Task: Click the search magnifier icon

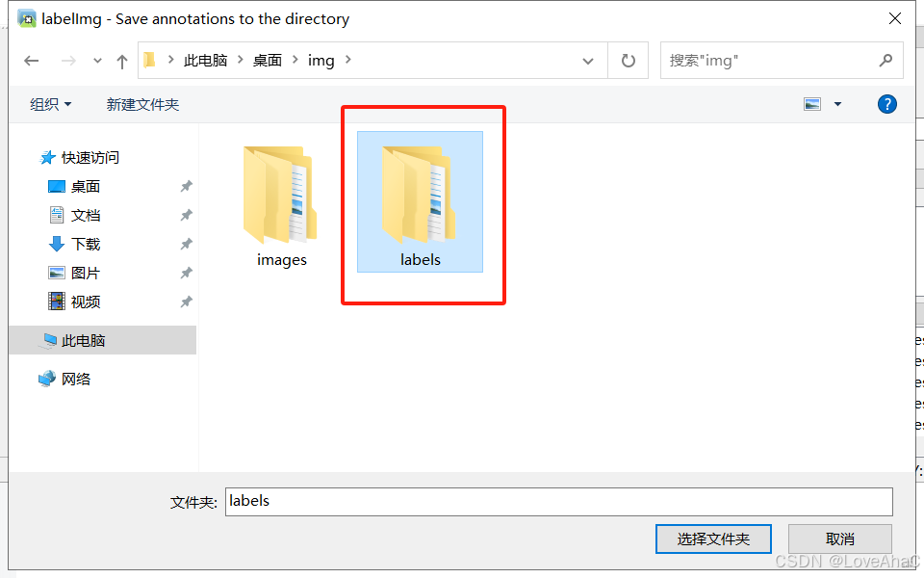Action: point(885,60)
